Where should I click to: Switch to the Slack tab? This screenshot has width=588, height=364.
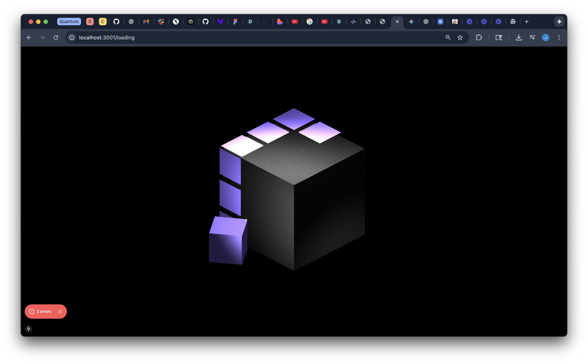pos(161,22)
